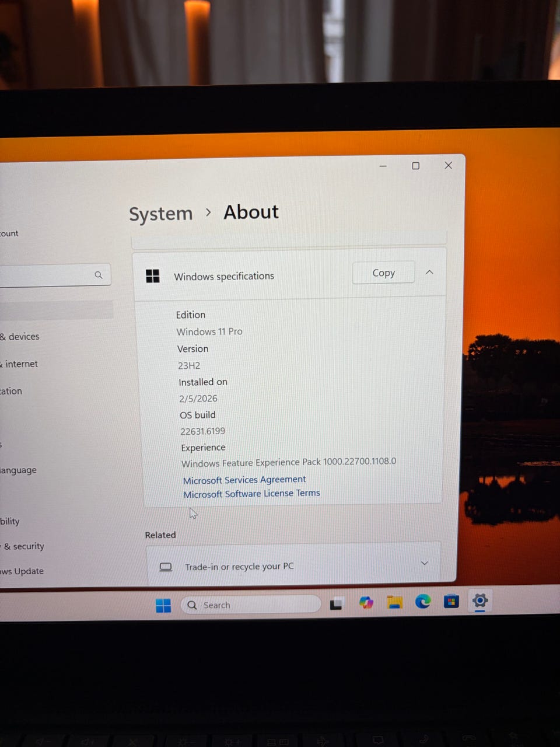The height and width of the screenshot is (747, 560).
Task: Click the Settings search magnifier icon
Action: click(98, 275)
